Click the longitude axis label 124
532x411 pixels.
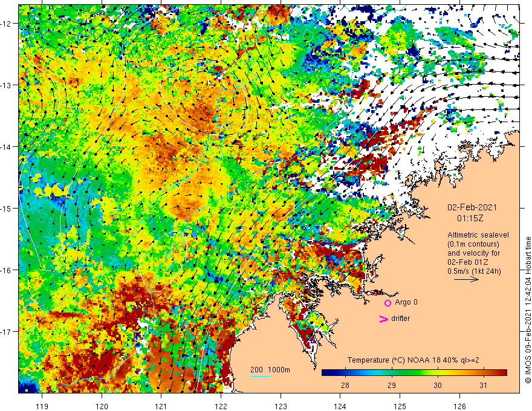coord(340,406)
